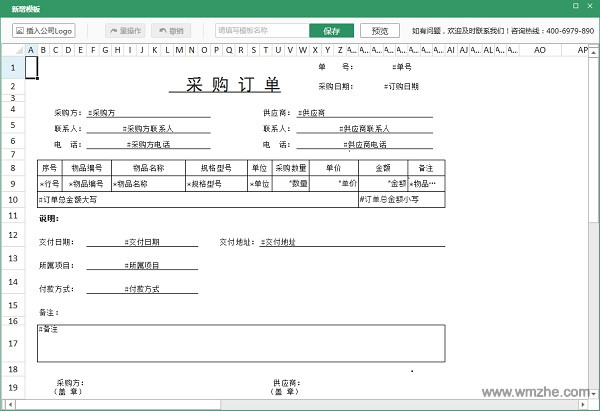Select the #订购日期 cell

[402, 86]
